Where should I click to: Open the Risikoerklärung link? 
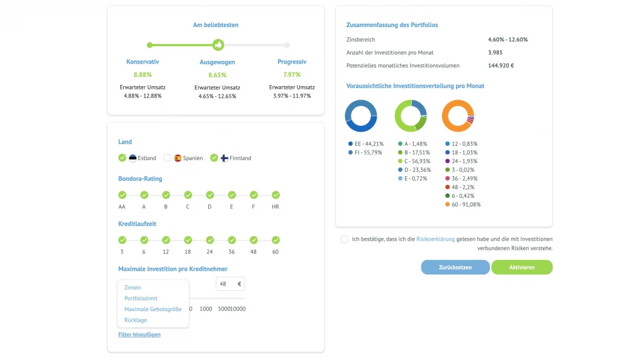(x=435, y=239)
